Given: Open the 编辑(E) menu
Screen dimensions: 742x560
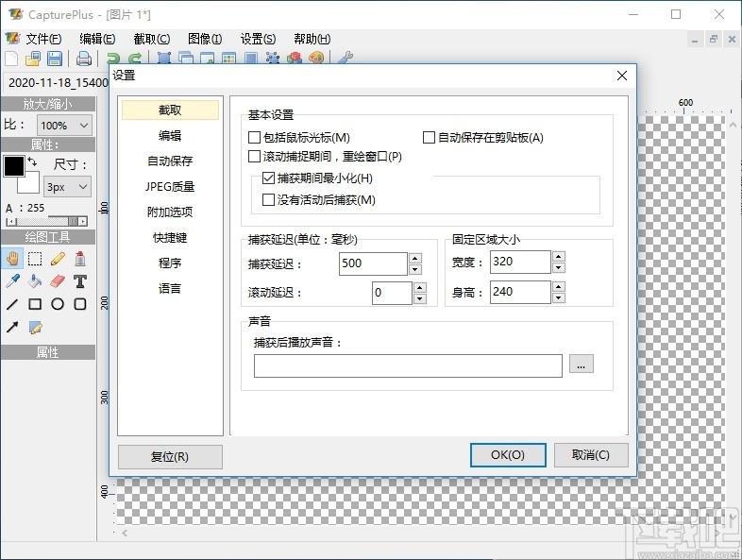Looking at the screenshot, I should pos(97,39).
